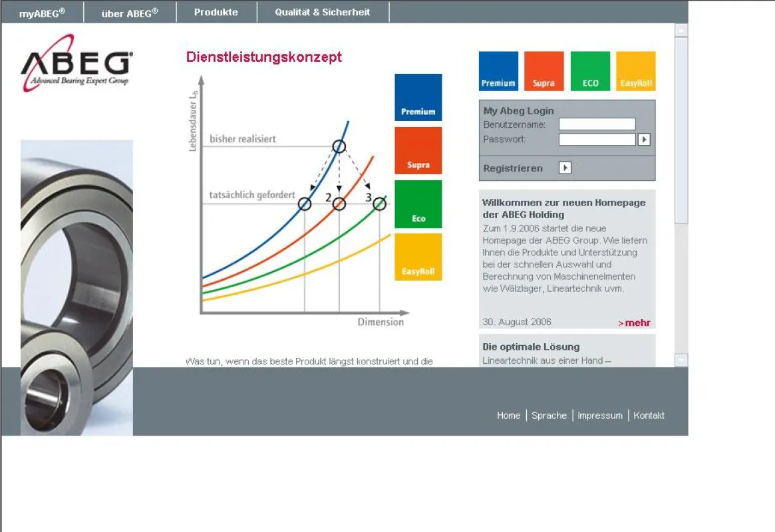Select the top-right orange Supra tile

[543, 71]
